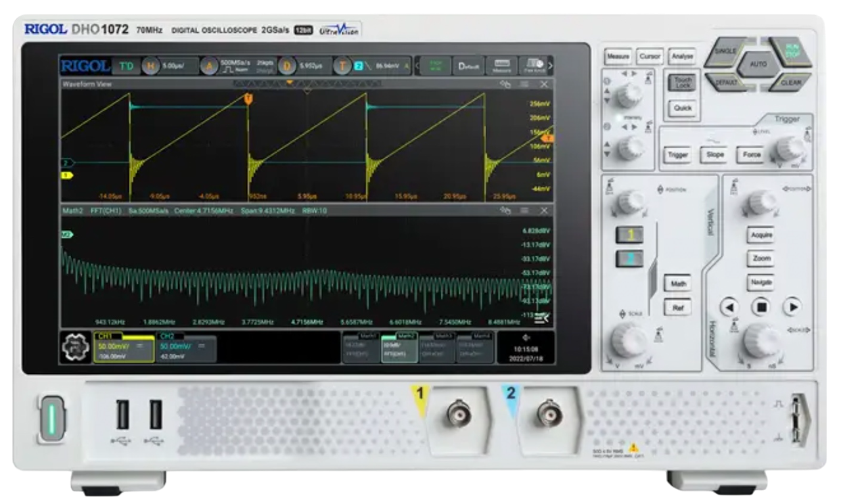Collapse toolbar with the left arrow chevron

click(x=417, y=66)
